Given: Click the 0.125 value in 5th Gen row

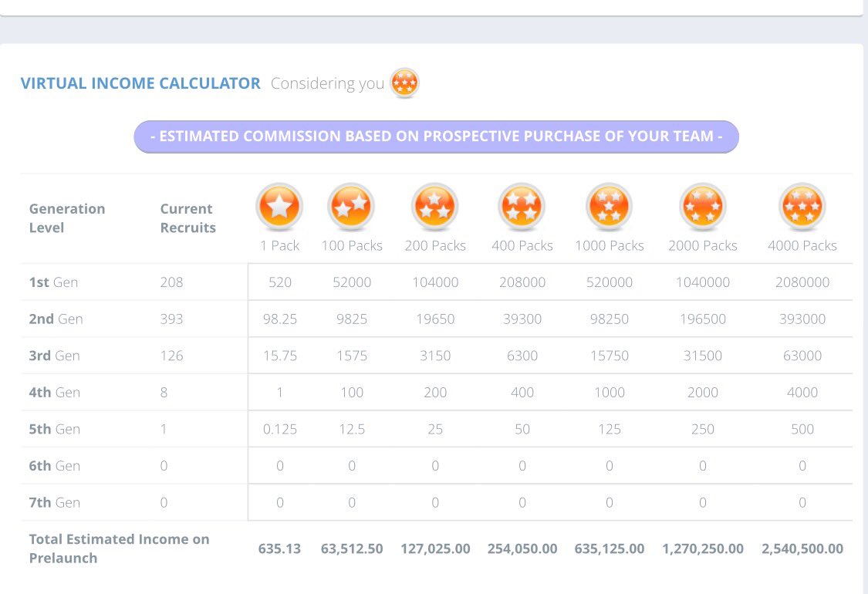Looking at the screenshot, I should [280, 429].
